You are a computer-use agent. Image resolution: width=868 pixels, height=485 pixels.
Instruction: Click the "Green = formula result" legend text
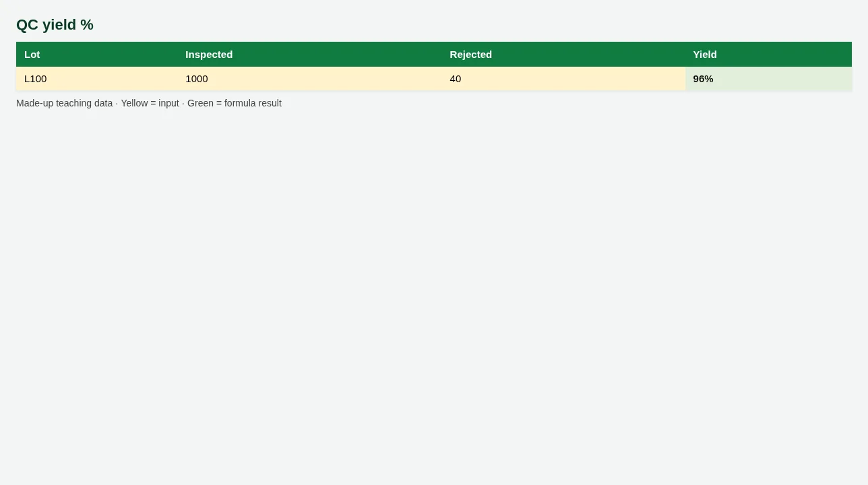tap(235, 103)
